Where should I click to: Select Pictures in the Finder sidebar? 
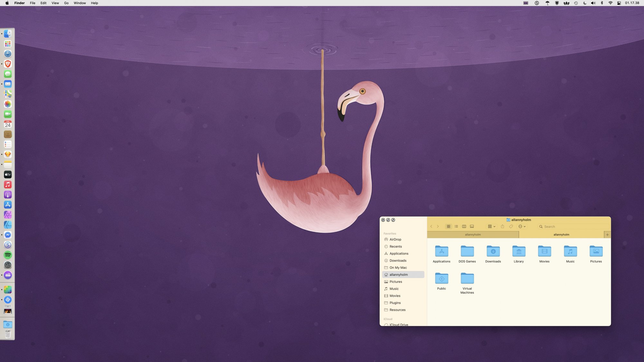point(403,282)
